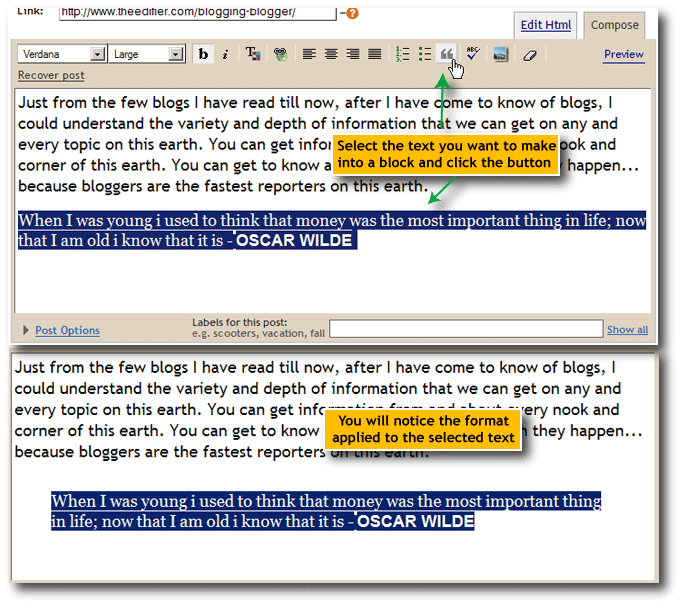Click Show all labels link

click(x=627, y=330)
